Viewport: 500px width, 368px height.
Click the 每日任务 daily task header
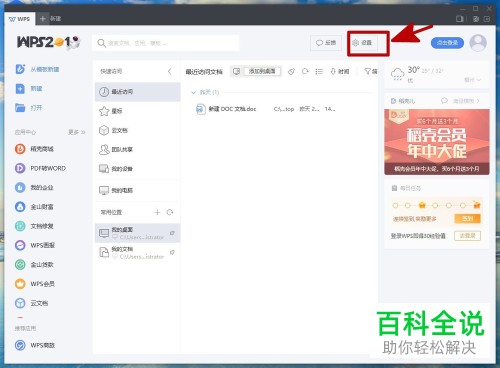pyautogui.click(x=406, y=188)
